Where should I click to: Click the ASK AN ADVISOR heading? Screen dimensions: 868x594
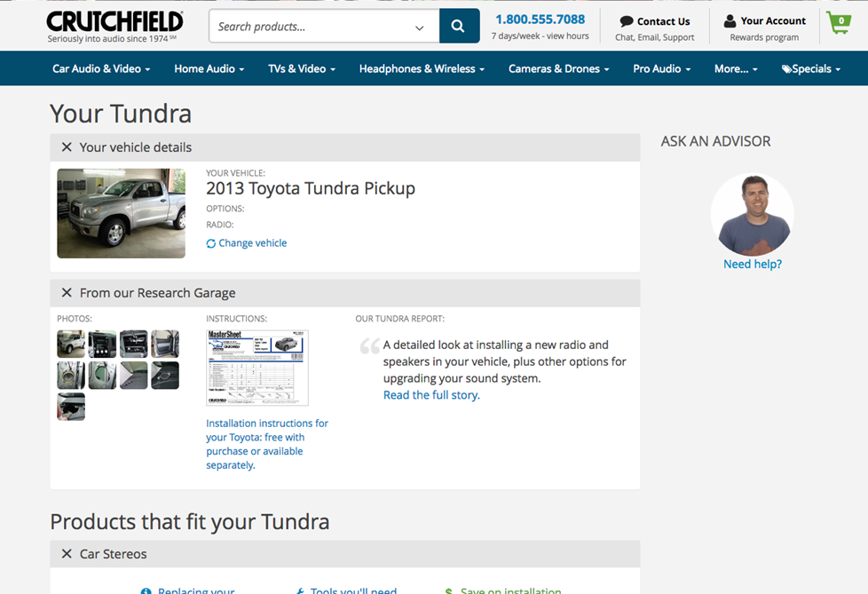715,142
